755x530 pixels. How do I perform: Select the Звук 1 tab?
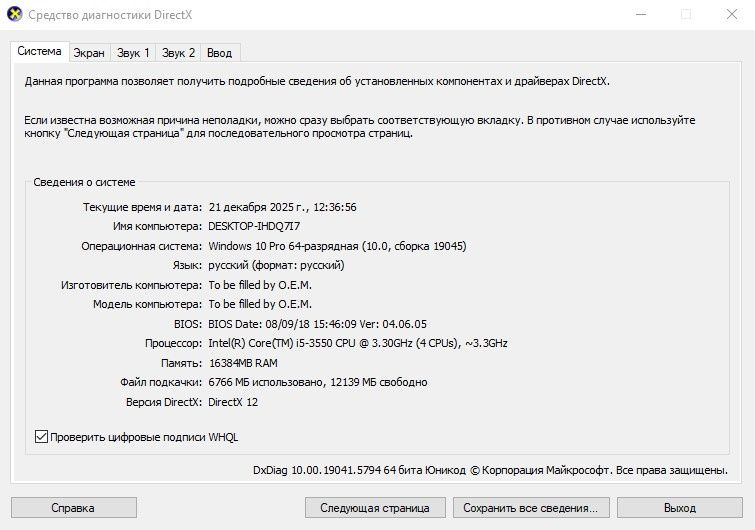click(x=133, y=53)
